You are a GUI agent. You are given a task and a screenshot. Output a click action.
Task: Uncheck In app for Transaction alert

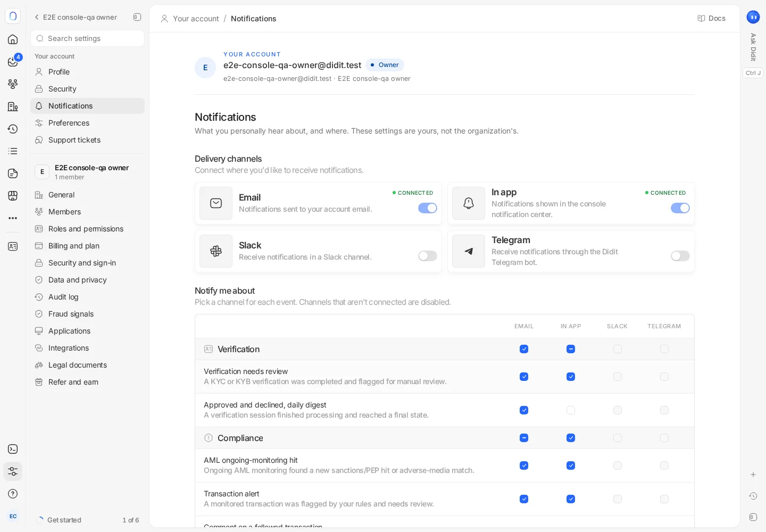coord(571,499)
